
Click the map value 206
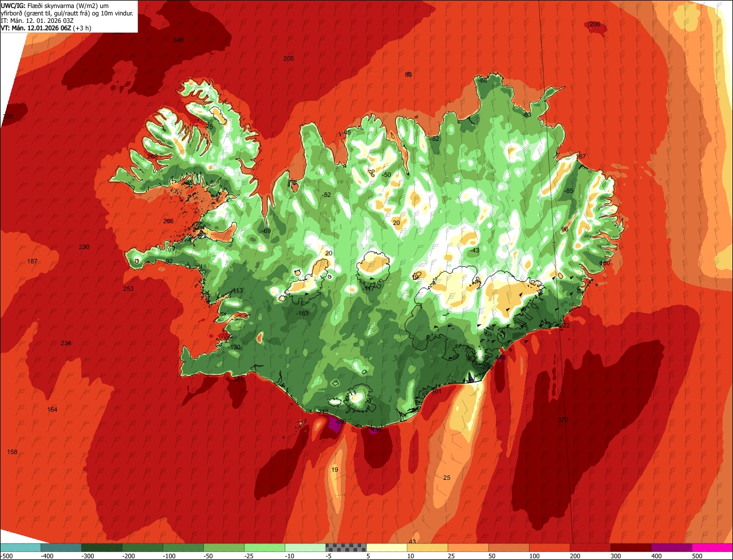pyautogui.click(x=595, y=24)
